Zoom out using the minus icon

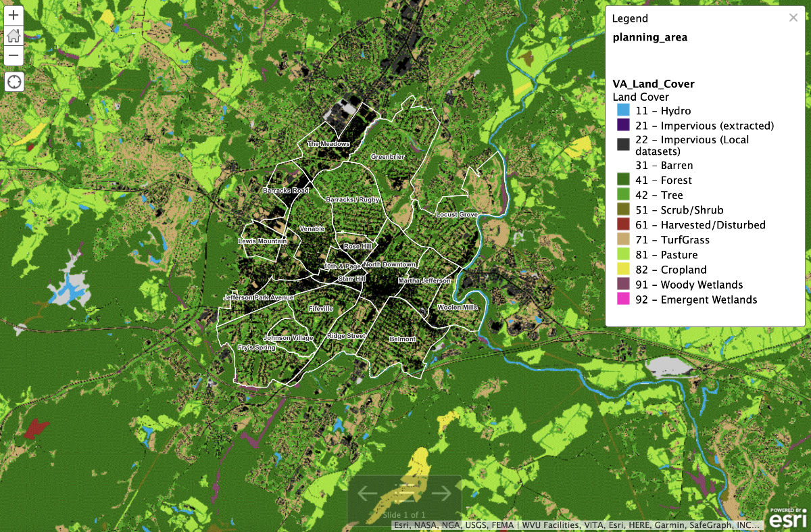point(14,55)
